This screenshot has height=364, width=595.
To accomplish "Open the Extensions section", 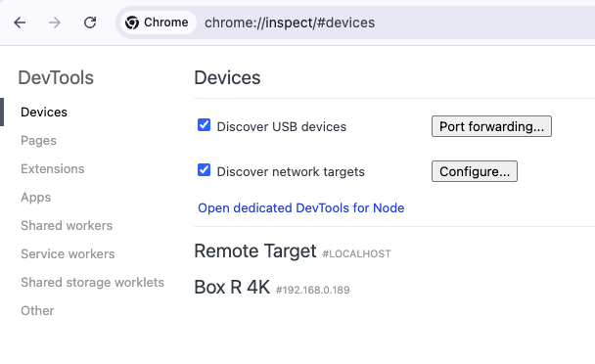I will click(x=53, y=169).
